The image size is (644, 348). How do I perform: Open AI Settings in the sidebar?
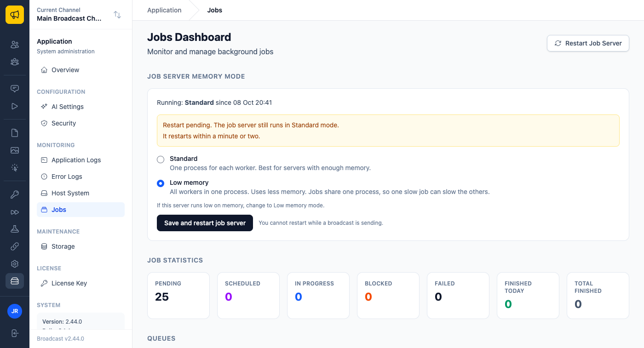click(x=80, y=107)
